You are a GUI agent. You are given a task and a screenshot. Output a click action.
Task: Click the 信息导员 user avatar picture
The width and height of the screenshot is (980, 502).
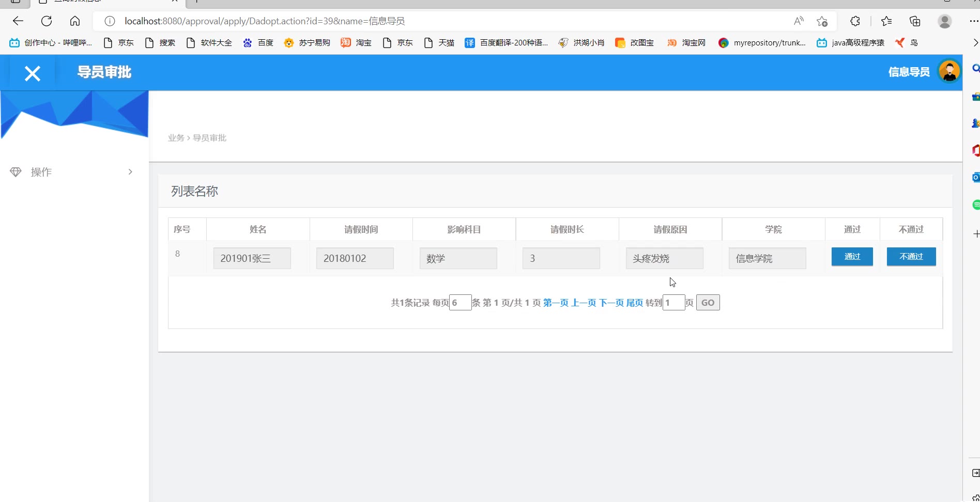949,71
